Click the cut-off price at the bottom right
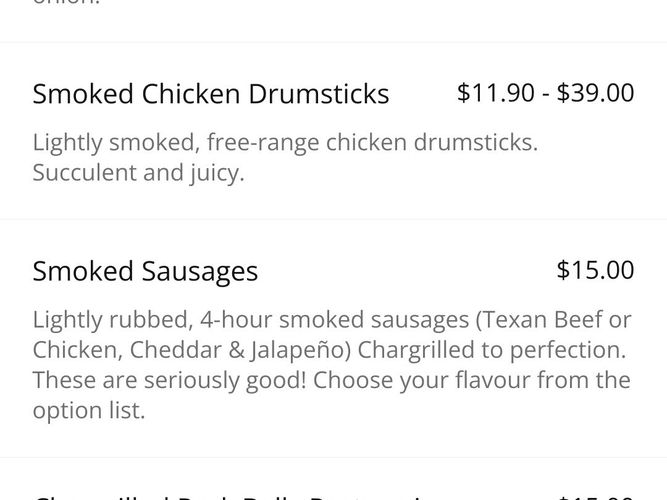The height and width of the screenshot is (500, 667). [x=596, y=496]
